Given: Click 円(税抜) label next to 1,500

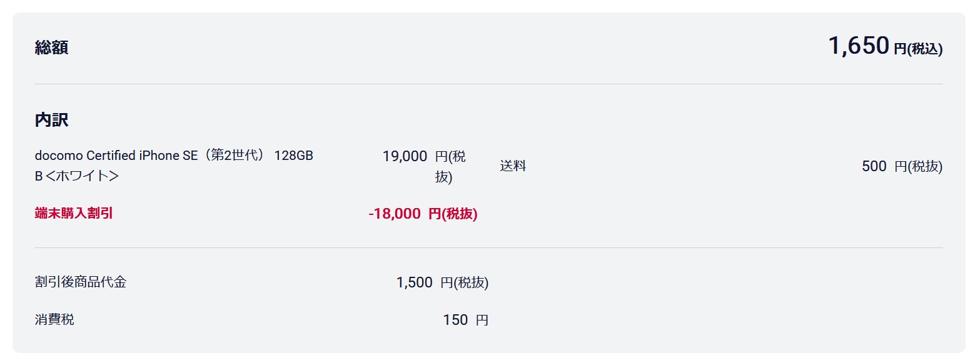Looking at the screenshot, I should tap(464, 282).
